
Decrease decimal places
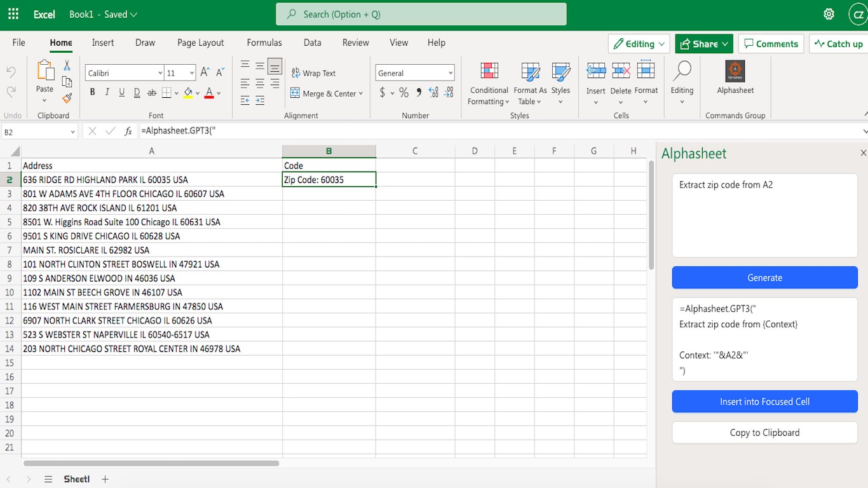[449, 93]
